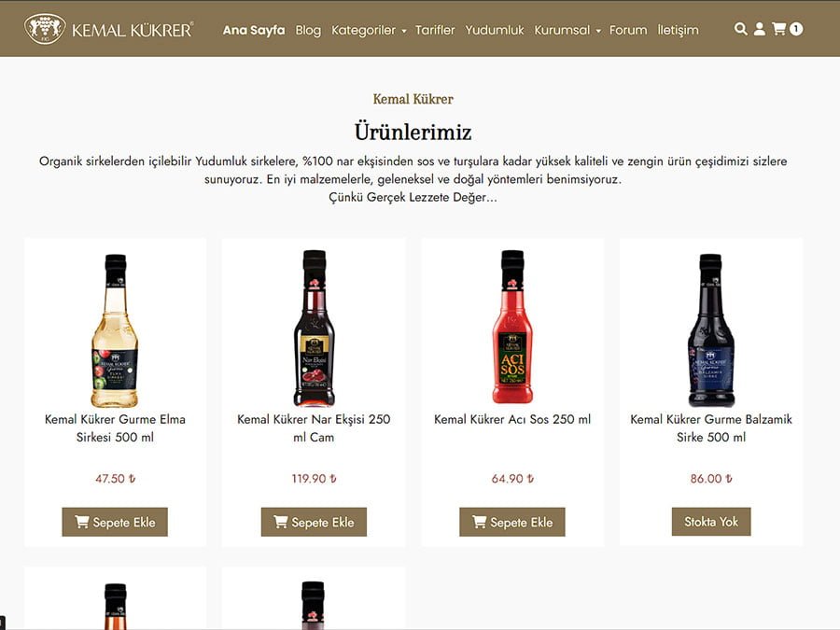This screenshot has width=840, height=630.
Task: Click the cart item count badge
Action: tap(796, 29)
